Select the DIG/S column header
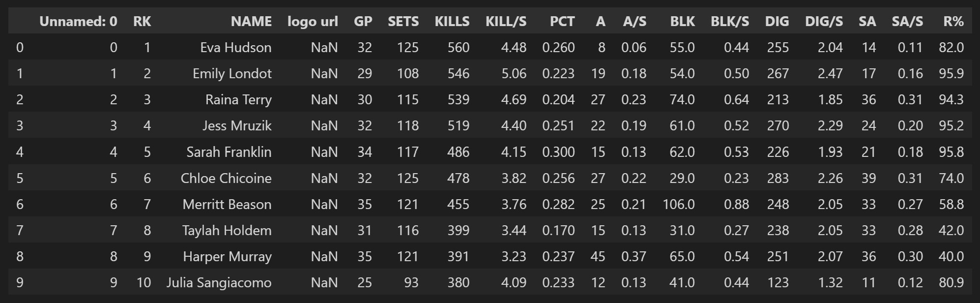 pyautogui.click(x=824, y=22)
